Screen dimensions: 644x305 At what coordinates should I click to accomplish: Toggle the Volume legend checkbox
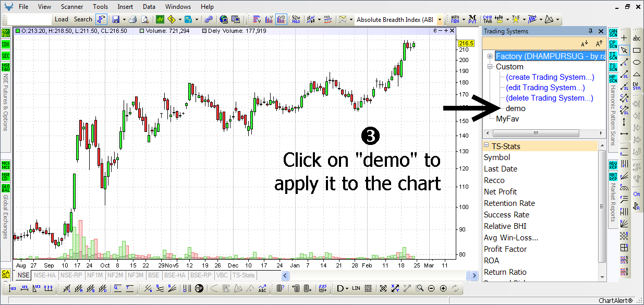(142, 31)
